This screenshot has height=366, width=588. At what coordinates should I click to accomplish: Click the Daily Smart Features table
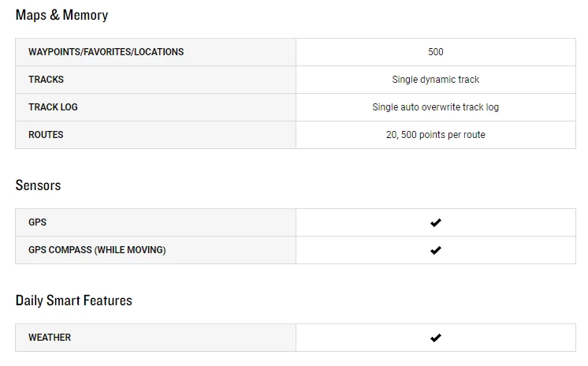pos(296,338)
